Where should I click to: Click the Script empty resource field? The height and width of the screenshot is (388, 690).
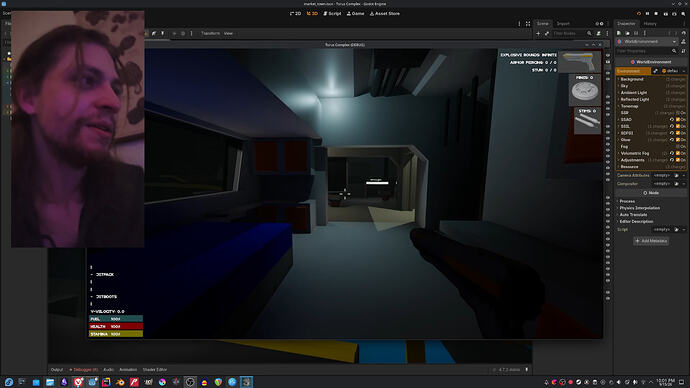coord(662,229)
